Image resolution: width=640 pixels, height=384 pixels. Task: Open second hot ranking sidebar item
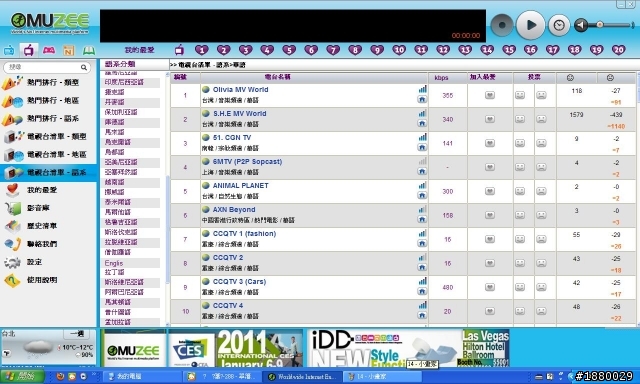coord(48,100)
